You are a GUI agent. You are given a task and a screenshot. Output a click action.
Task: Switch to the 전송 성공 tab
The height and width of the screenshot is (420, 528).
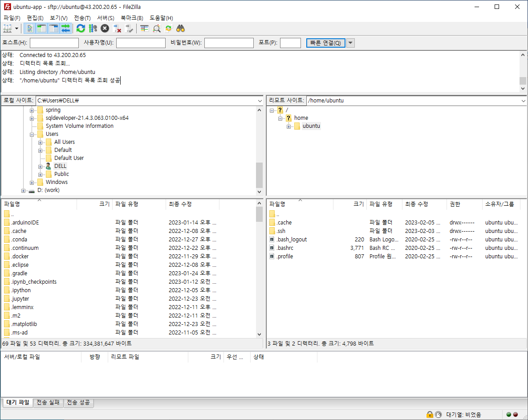click(78, 403)
